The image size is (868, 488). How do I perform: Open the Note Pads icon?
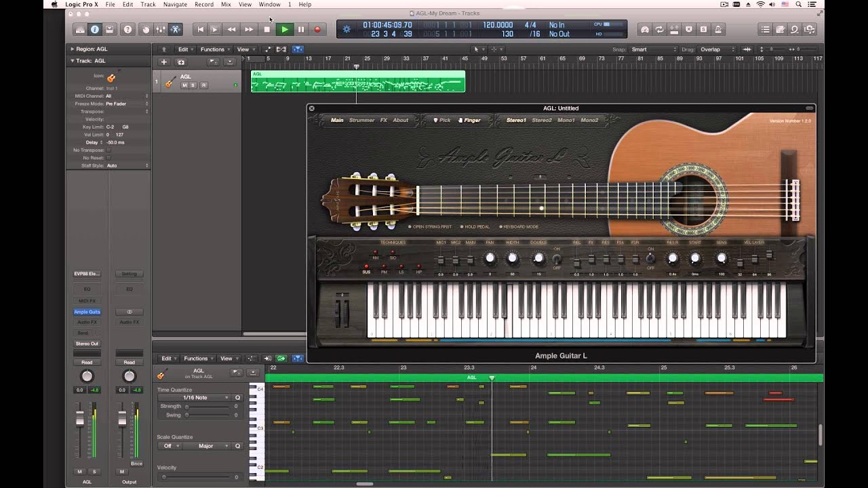[781, 29]
